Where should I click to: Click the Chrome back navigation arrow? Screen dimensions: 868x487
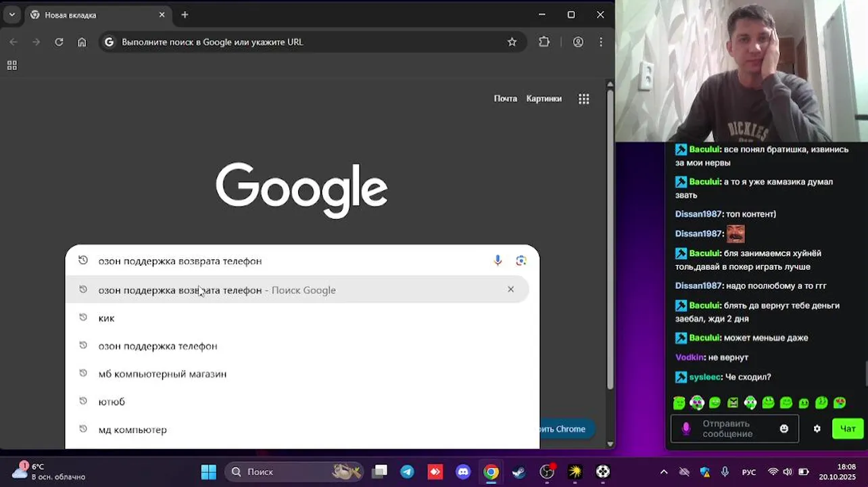[14, 42]
